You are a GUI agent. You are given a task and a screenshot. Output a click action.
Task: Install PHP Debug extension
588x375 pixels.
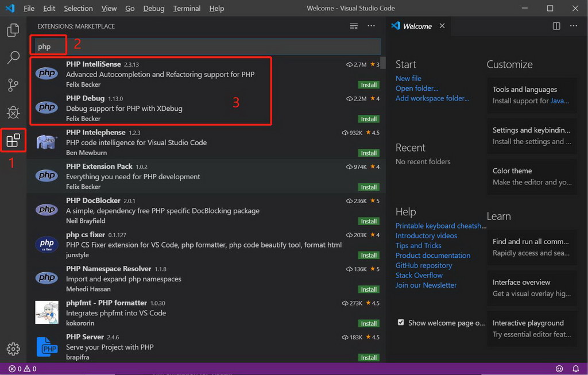(x=369, y=119)
